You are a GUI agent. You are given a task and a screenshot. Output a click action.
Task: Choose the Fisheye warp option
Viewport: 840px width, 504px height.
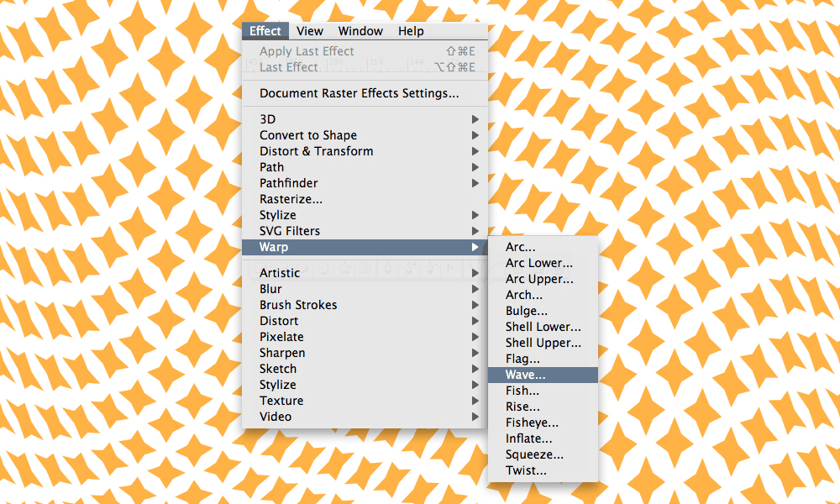(x=531, y=423)
